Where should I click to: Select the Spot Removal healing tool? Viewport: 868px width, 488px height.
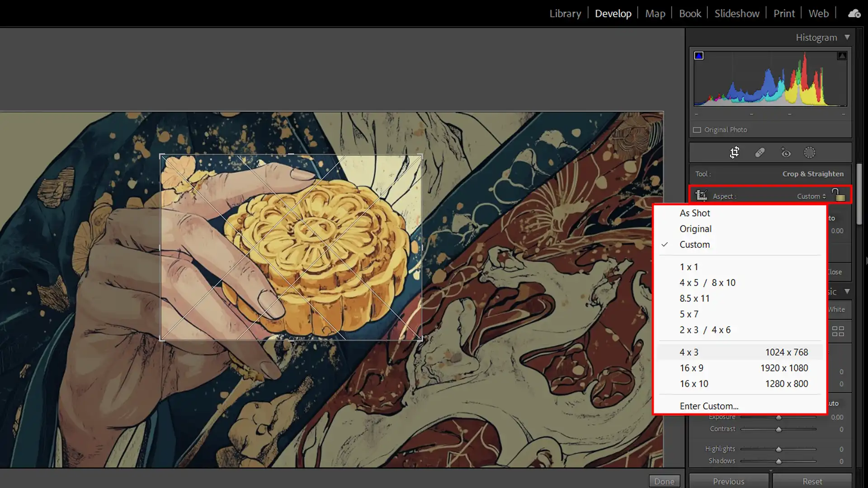pos(760,152)
